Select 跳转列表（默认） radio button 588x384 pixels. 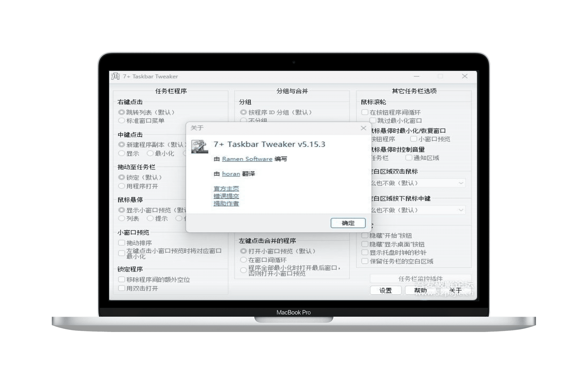(121, 112)
